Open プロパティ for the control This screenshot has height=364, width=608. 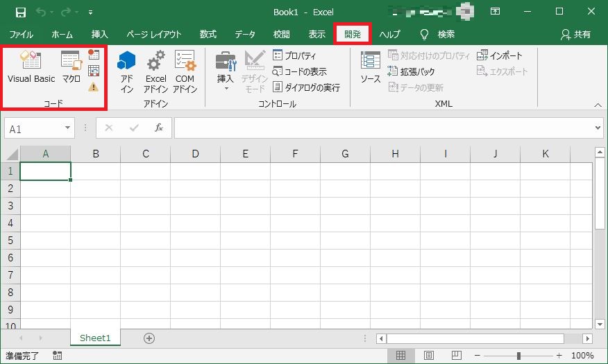[294, 55]
